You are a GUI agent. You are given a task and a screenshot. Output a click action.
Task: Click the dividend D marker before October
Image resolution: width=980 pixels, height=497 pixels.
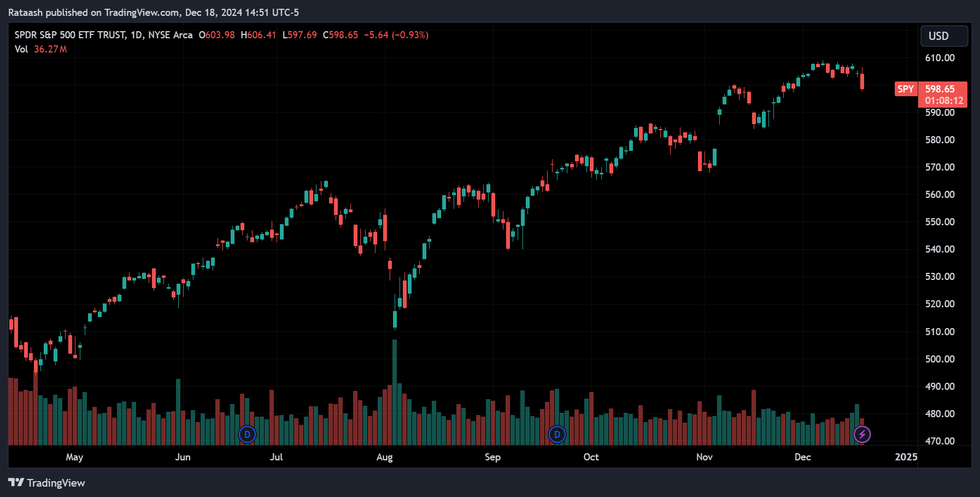[557, 435]
